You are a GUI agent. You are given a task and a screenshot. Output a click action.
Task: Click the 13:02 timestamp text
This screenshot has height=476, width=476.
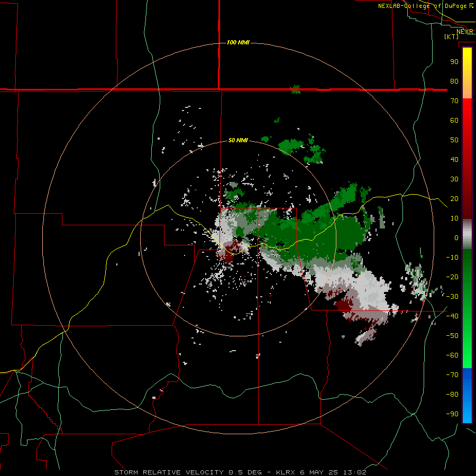click(x=355, y=472)
